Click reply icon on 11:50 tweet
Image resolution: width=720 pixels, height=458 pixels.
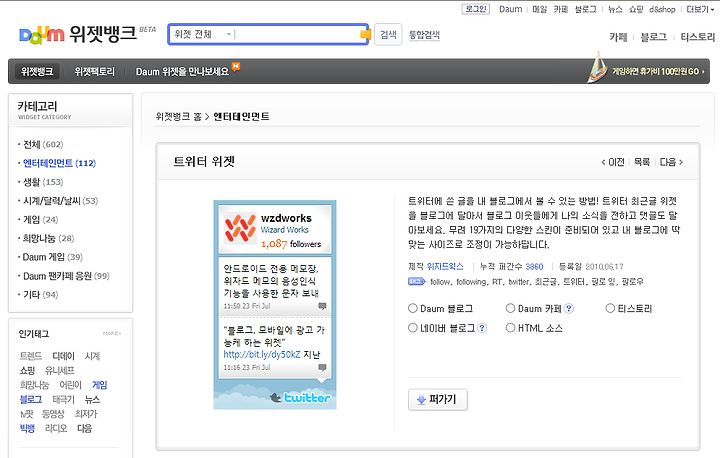322,306
